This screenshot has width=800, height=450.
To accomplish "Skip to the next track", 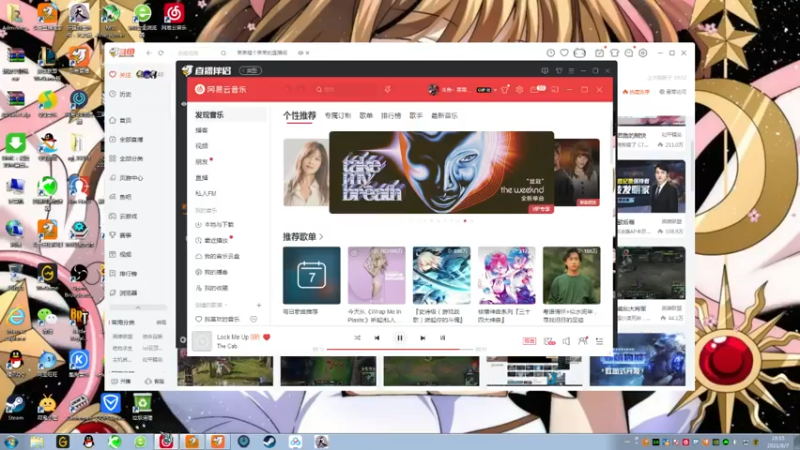I will point(422,338).
